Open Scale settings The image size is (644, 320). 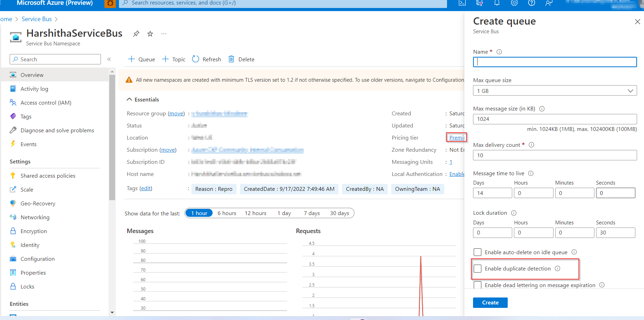pyautogui.click(x=55, y=189)
